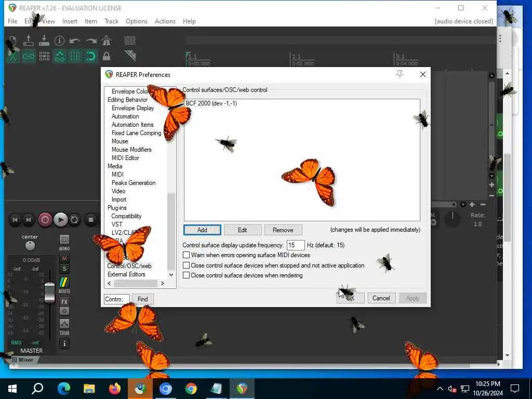The height and width of the screenshot is (399, 532).
Task: Click Add control surface button
Action: tap(202, 230)
